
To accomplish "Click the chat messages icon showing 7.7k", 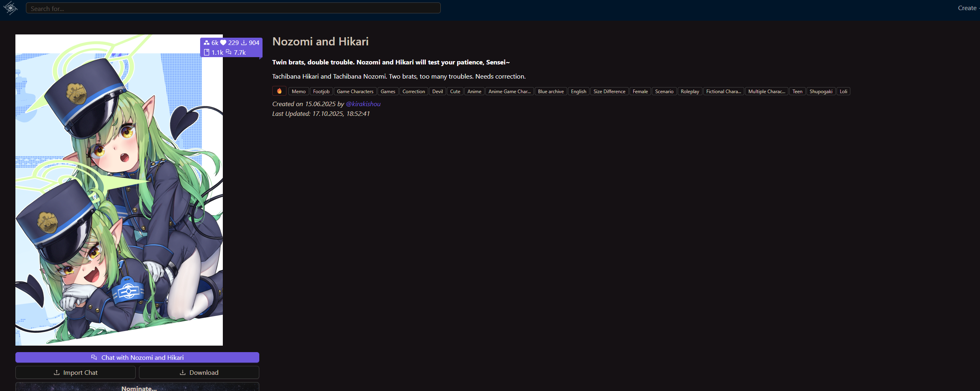I will pos(228,52).
